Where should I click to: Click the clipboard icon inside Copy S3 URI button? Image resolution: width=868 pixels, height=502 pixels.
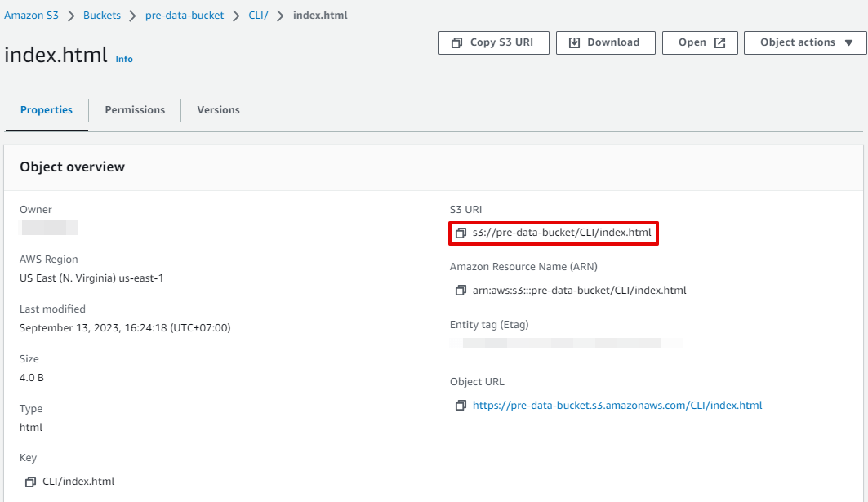457,42
